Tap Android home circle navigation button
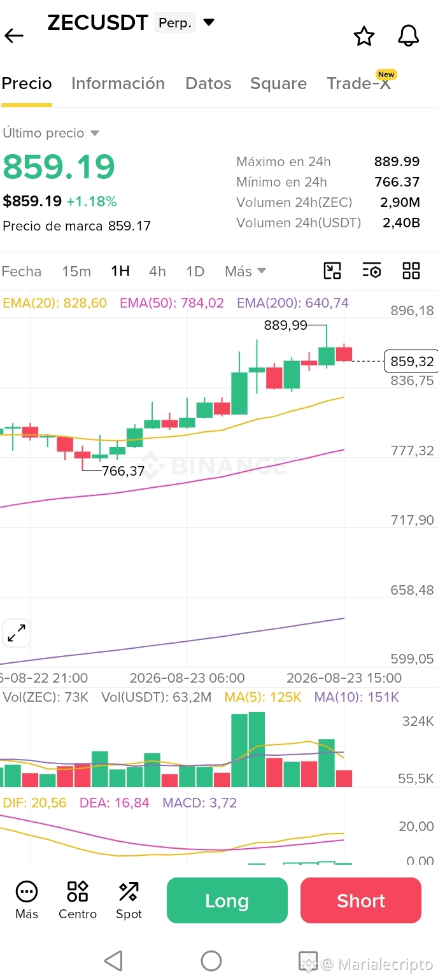The width and height of the screenshot is (438, 980). coord(211,960)
